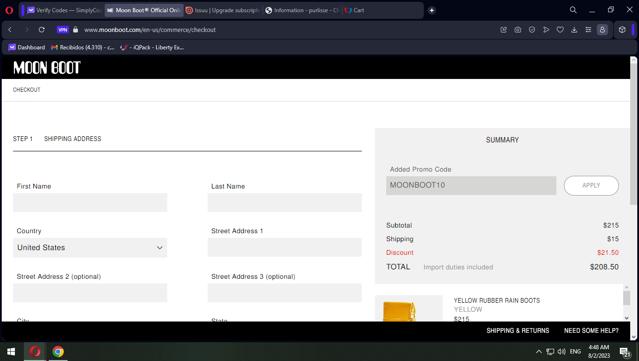639x361 pixels.
Task: Open a new tab with plus button
Action: click(x=432, y=11)
